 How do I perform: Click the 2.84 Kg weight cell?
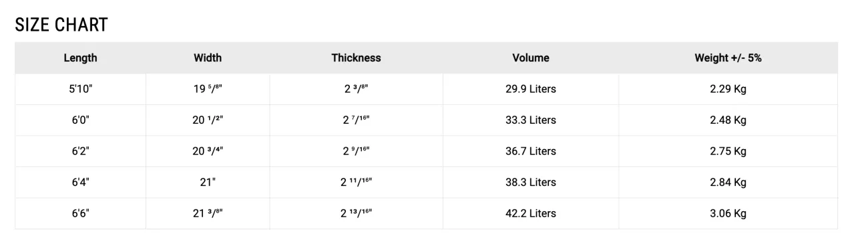tap(728, 182)
